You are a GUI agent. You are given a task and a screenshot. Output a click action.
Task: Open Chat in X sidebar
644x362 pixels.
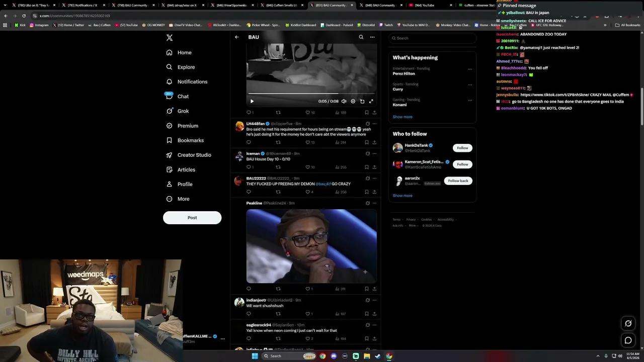click(178, 96)
